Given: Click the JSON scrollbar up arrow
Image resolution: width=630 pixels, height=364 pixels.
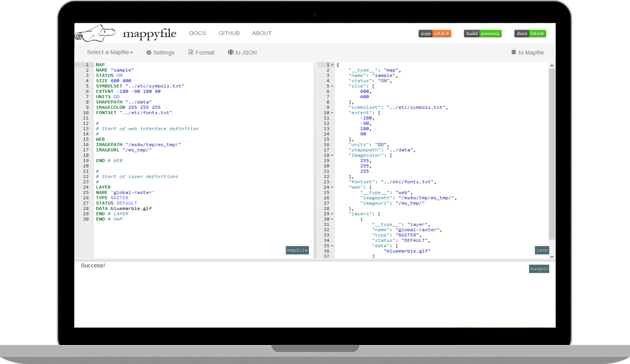Looking at the screenshot, I should click(552, 66).
